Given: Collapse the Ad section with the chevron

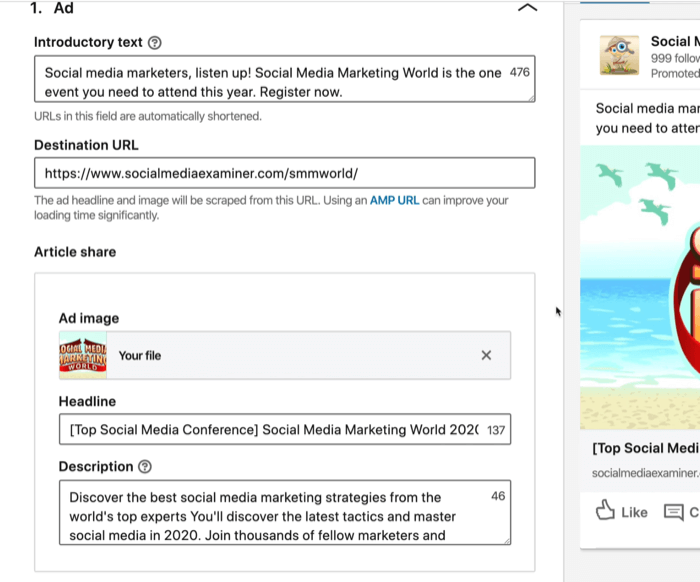Looking at the screenshot, I should [x=527, y=8].
